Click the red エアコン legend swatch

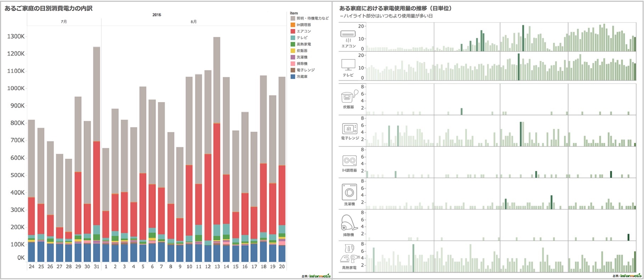(x=293, y=31)
